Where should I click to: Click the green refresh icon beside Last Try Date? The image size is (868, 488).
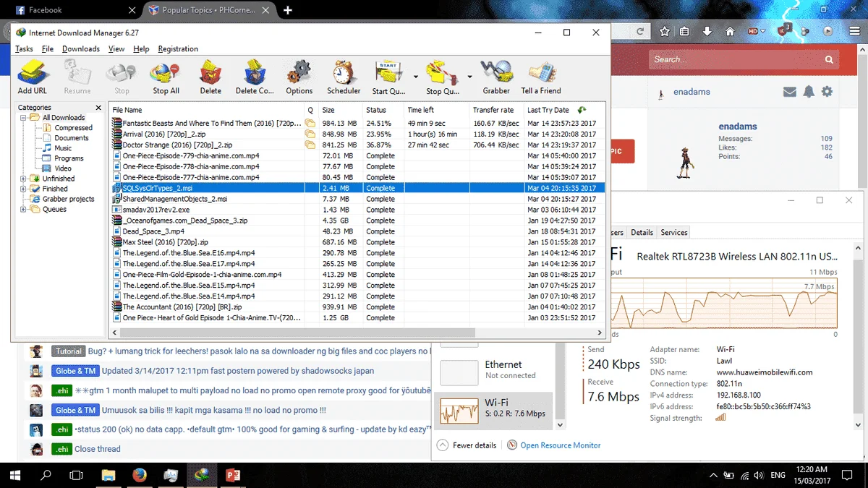pos(582,110)
